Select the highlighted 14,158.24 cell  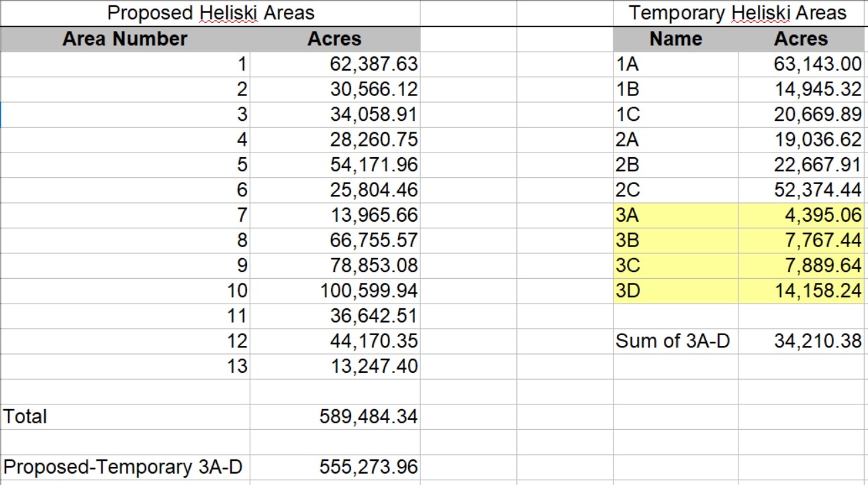(801, 291)
